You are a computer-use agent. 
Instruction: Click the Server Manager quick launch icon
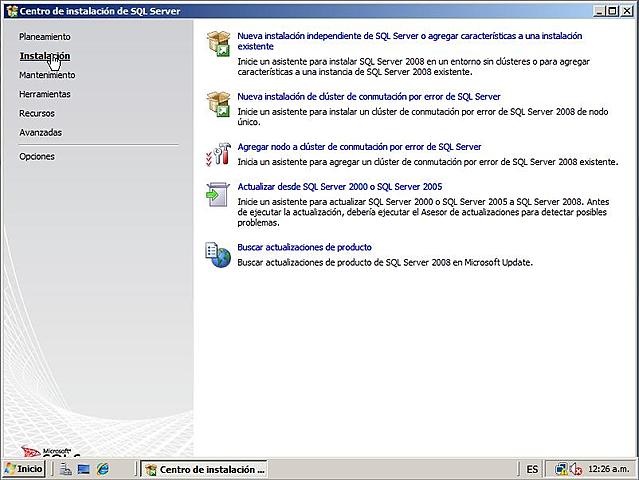point(66,469)
